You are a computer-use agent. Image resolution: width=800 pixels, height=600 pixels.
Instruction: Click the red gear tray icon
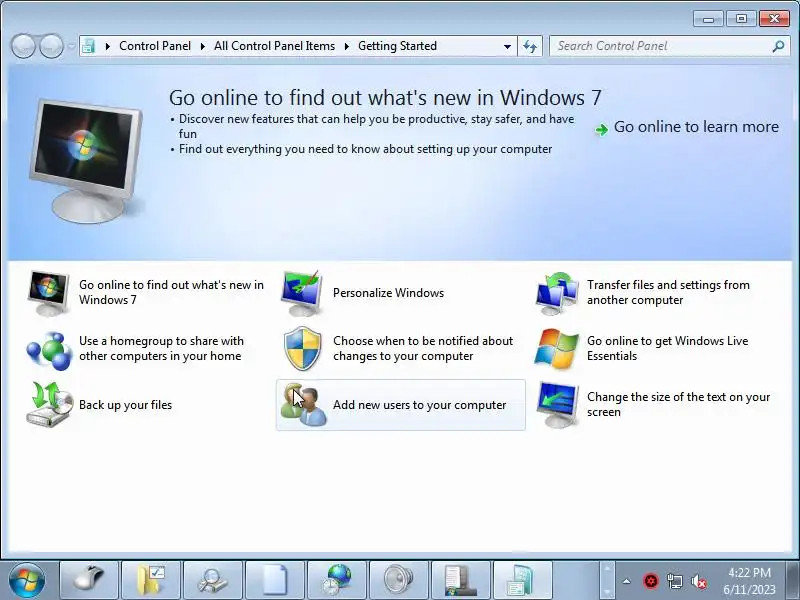(x=651, y=581)
